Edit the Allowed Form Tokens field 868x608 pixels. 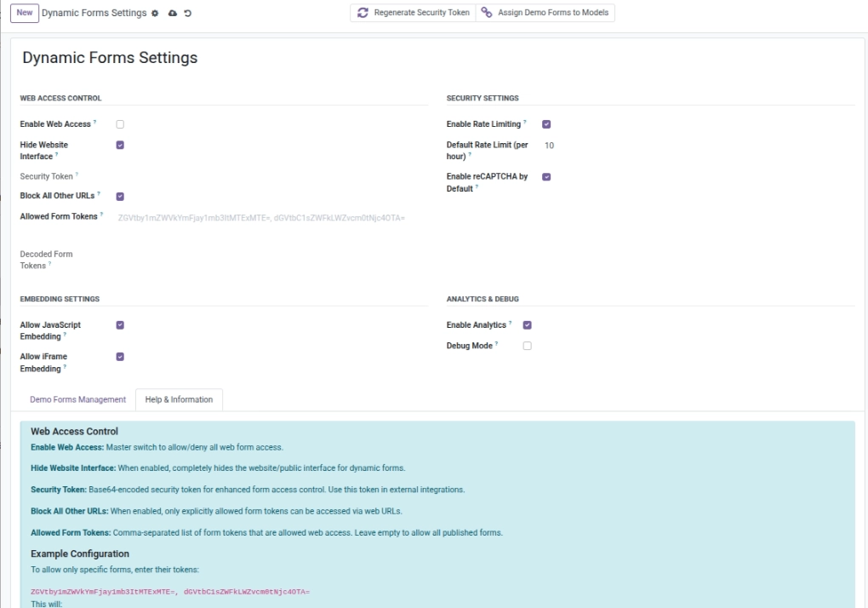point(271,218)
